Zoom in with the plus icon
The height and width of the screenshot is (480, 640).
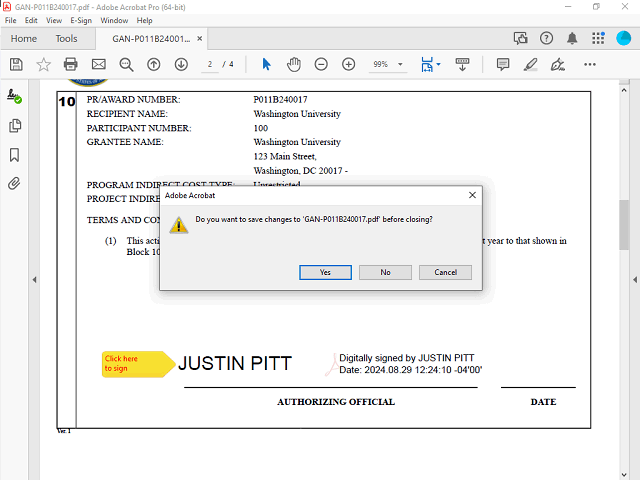(348, 64)
